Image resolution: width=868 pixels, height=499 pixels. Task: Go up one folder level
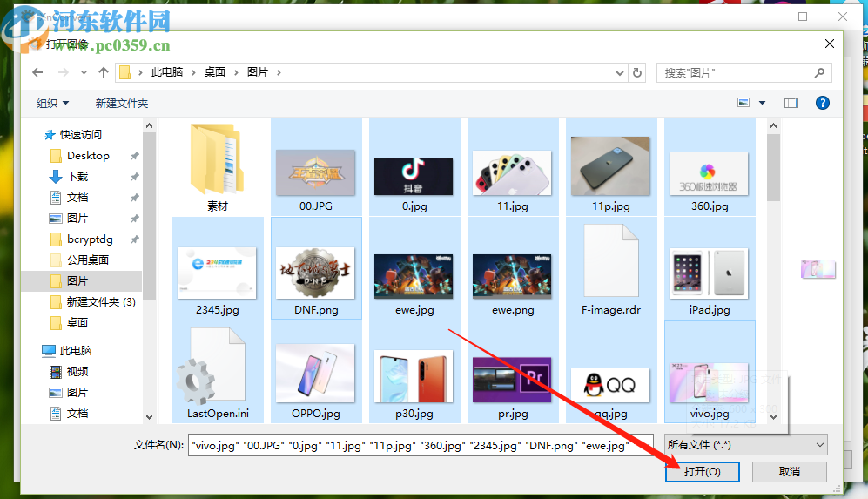(x=104, y=72)
